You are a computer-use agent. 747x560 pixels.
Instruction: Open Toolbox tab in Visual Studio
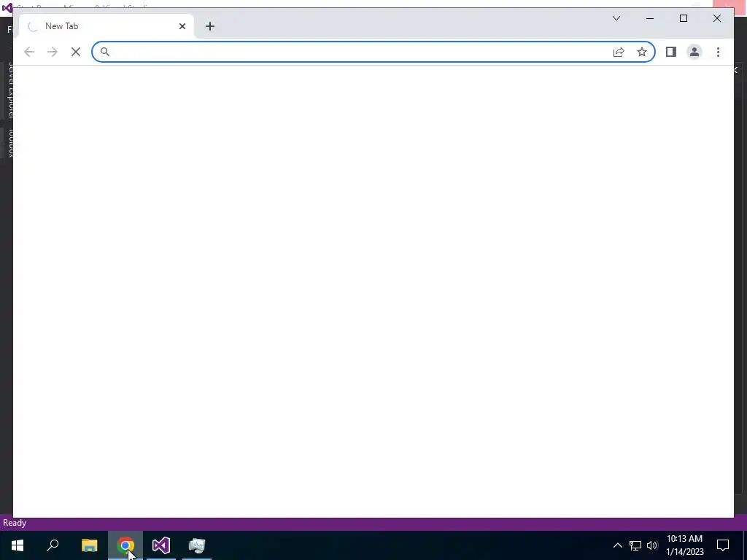pyautogui.click(x=10, y=143)
